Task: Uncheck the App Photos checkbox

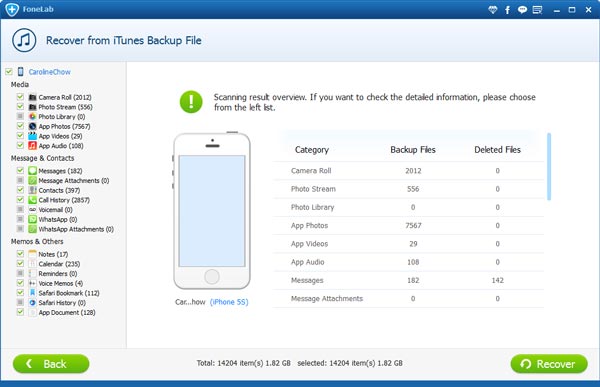Action: (20, 126)
